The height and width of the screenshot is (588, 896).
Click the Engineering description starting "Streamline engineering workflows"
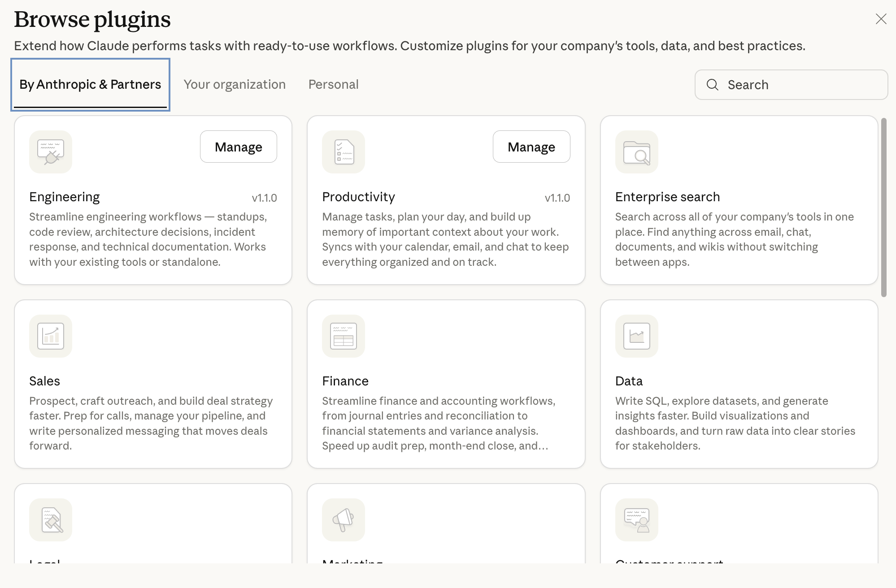[x=148, y=239]
